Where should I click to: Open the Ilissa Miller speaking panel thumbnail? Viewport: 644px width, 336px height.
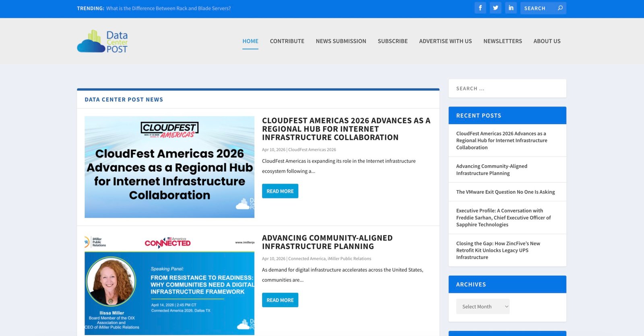pos(169,285)
